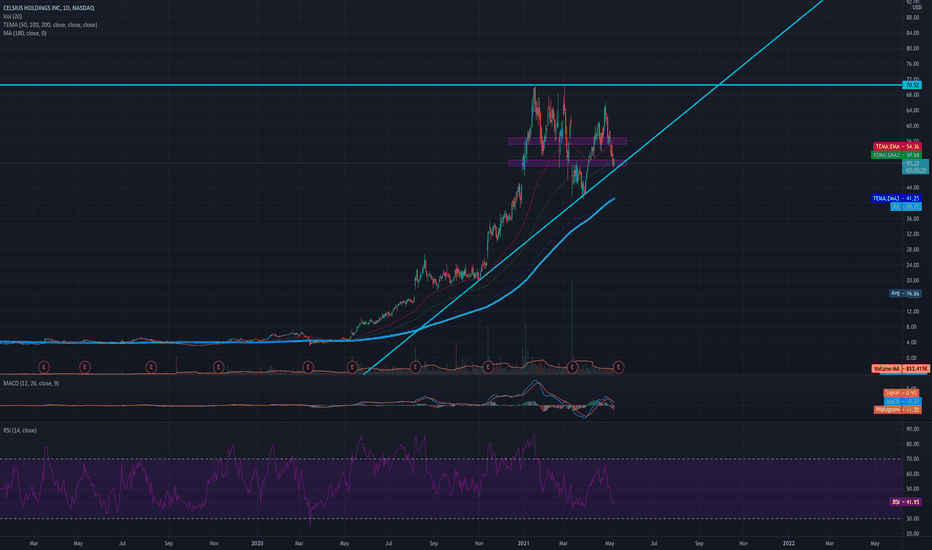Click the 90.00 RSI axis label
Image resolution: width=932 pixels, height=550 pixels.
click(x=912, y=429)
